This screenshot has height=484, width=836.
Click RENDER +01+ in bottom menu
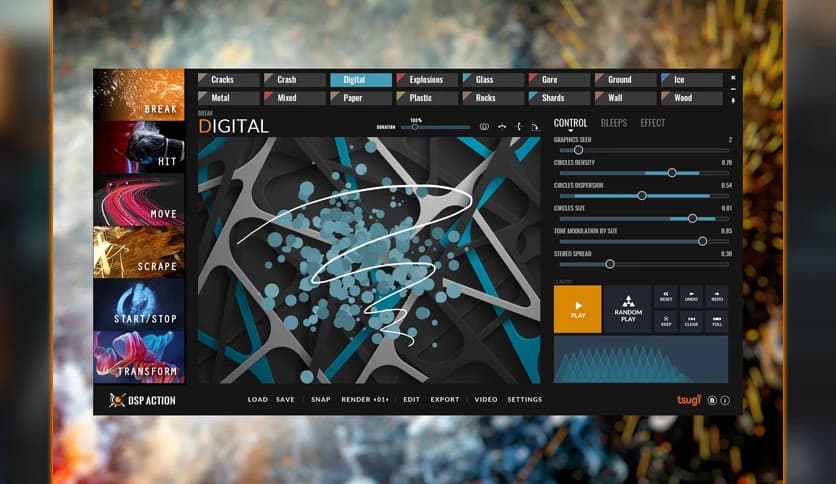click(365, 399)
